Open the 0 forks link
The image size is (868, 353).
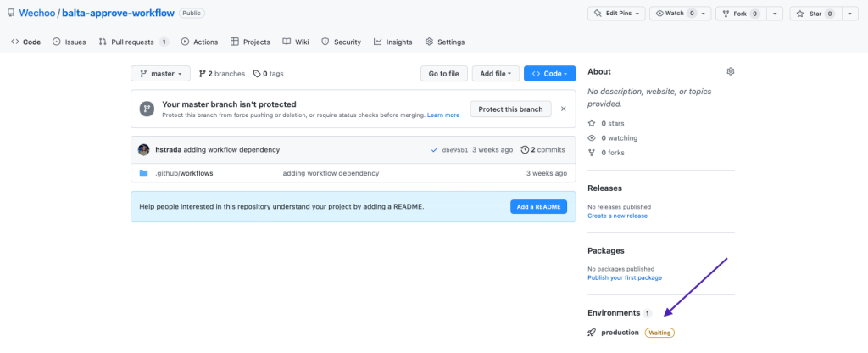[605, 153]
